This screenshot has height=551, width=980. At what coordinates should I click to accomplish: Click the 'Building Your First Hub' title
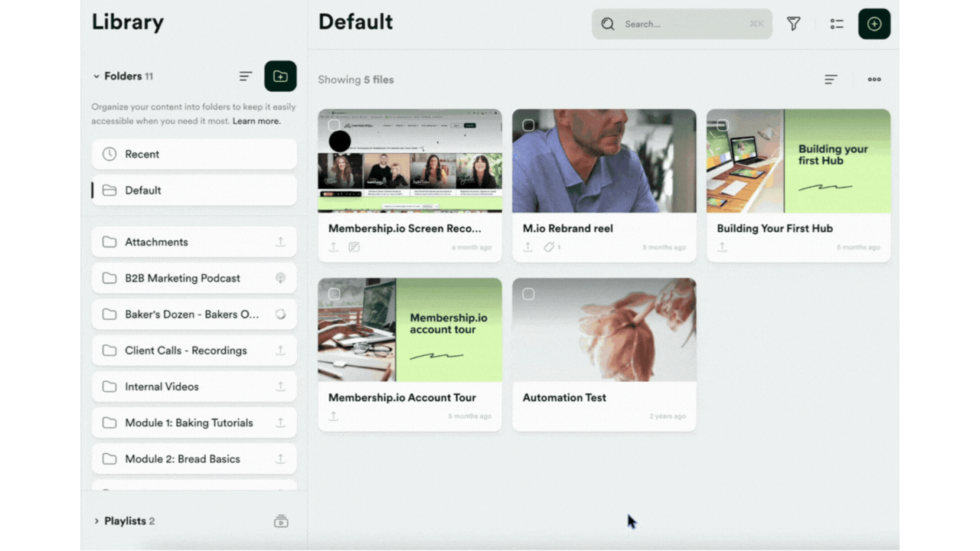pos(775,228)
